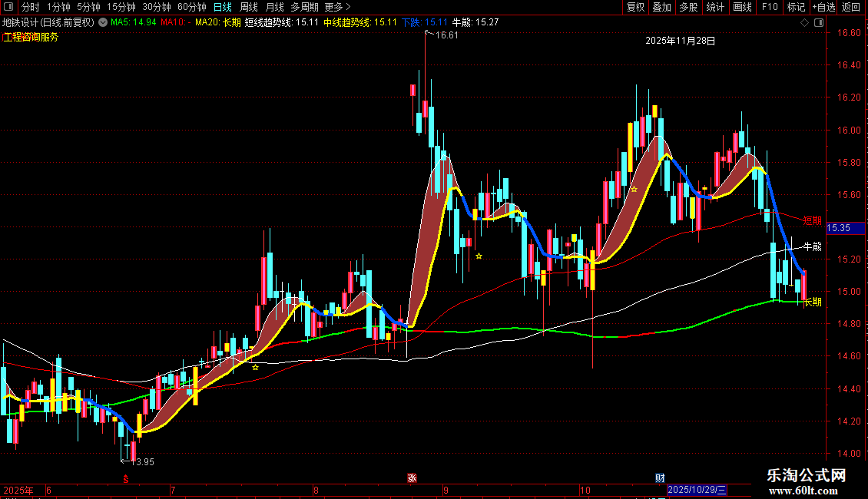Click the 叠加 overlay button
Image resolution: width=868 pixels, height=499 pixels.
coord(661,7)
